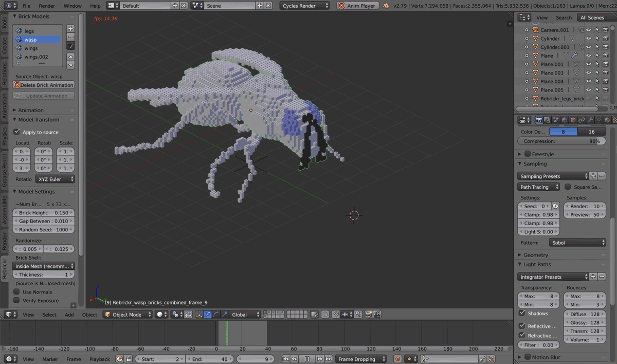The width and height of the screenshot is (617, 364).
Task: Click the timeline record auto-keyframe button
Action: 397,359
